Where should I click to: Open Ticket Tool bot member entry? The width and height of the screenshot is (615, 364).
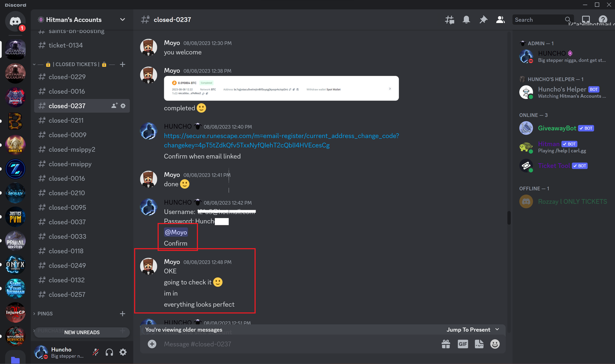point(563,166)
